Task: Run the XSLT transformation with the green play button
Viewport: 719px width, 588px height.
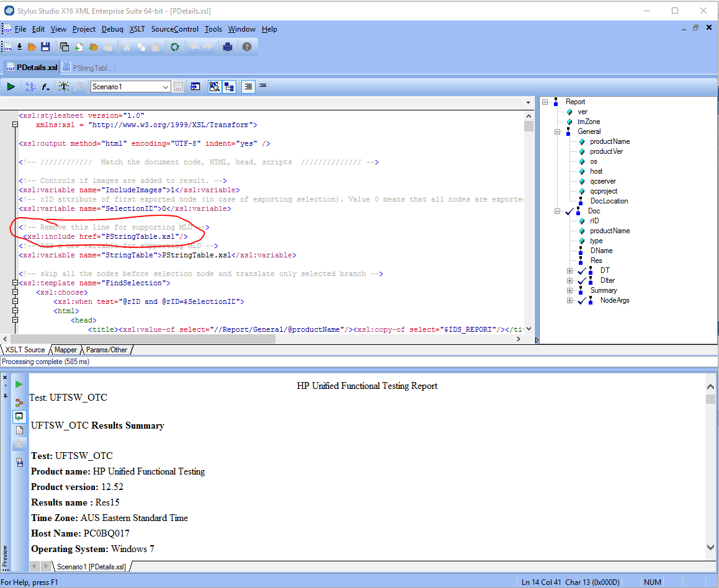Action: (x=11, y=87)
